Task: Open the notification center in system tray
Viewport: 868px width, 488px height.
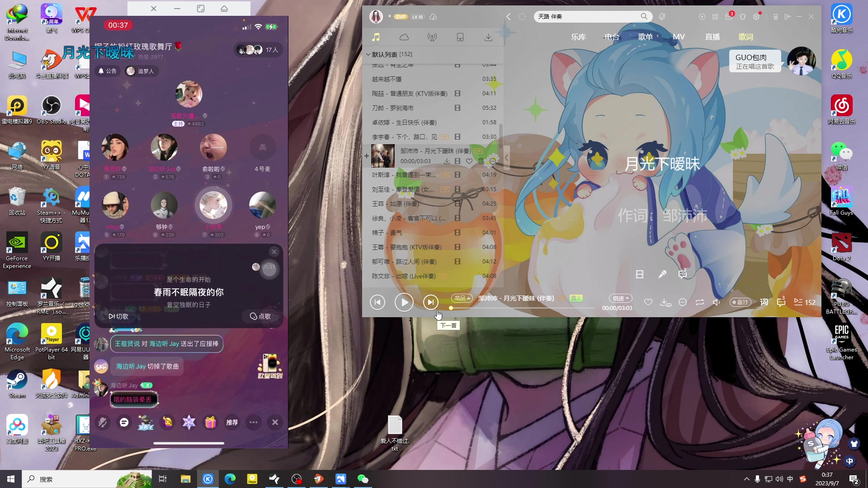Action: (854, 479)
